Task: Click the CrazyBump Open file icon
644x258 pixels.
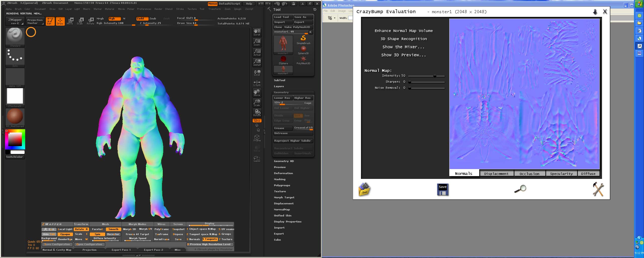Action: [364, 189]
